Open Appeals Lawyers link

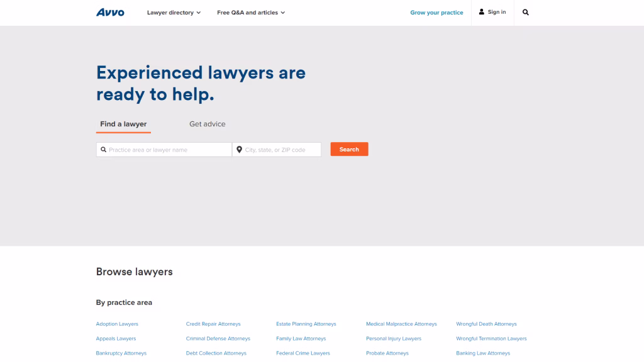coord(116,339)
